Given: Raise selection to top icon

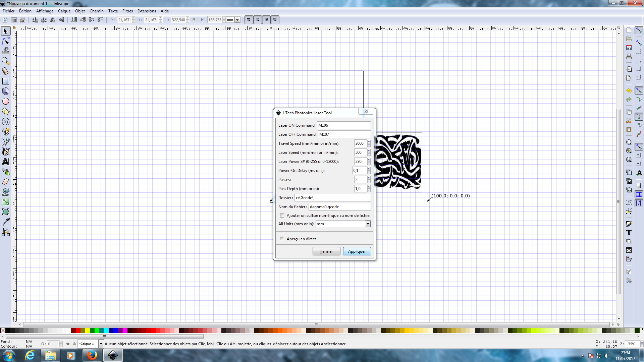Looking at the screenshot, I should point(100,20).
